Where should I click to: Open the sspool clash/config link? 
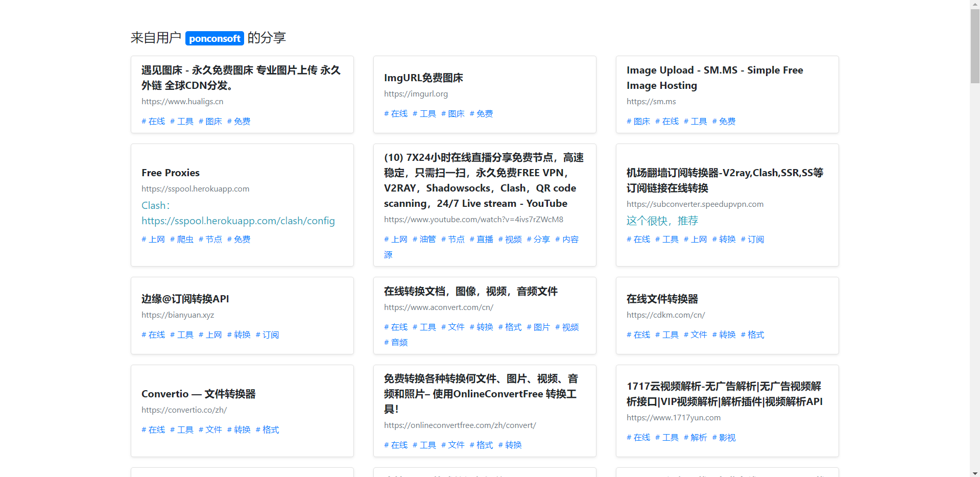(238, 221)
